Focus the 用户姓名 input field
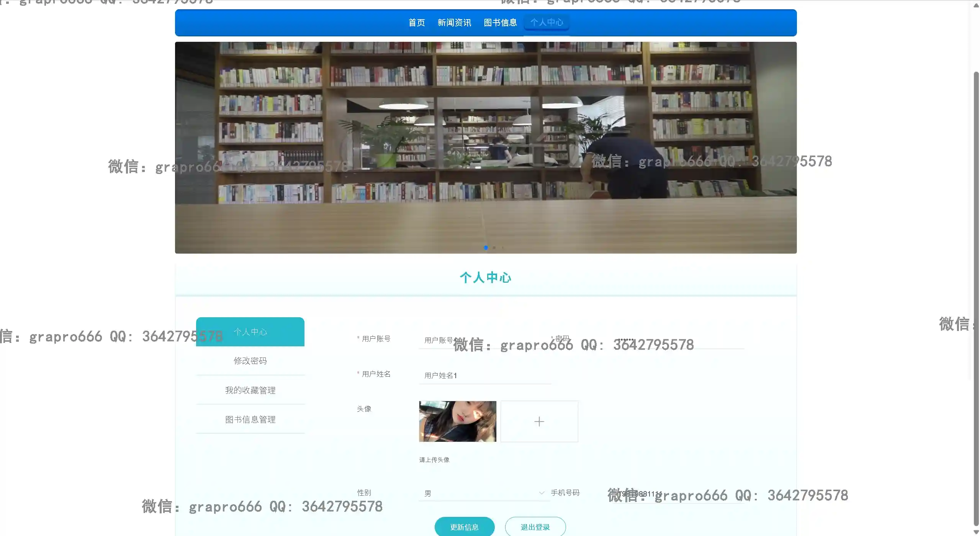The height and width of the screenshot is (536, 980). (484, 375)
